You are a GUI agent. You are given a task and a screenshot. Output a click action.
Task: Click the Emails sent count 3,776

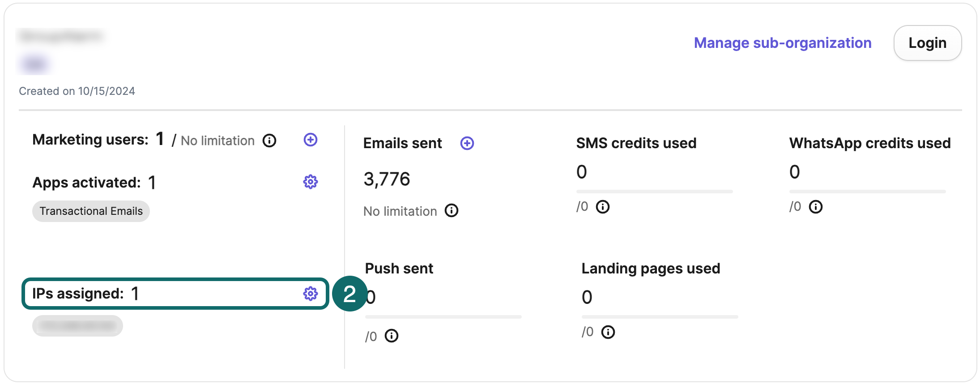point(387,179)
